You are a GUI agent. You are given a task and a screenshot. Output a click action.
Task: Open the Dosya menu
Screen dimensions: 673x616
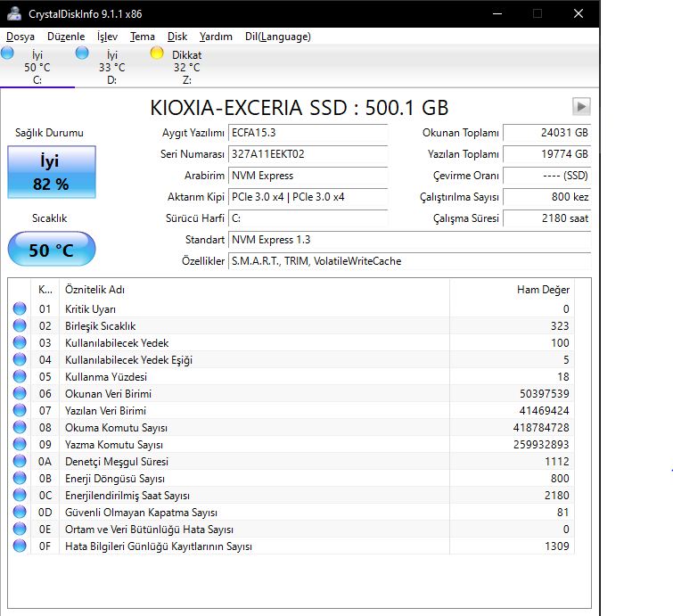[x=21, y=37]
